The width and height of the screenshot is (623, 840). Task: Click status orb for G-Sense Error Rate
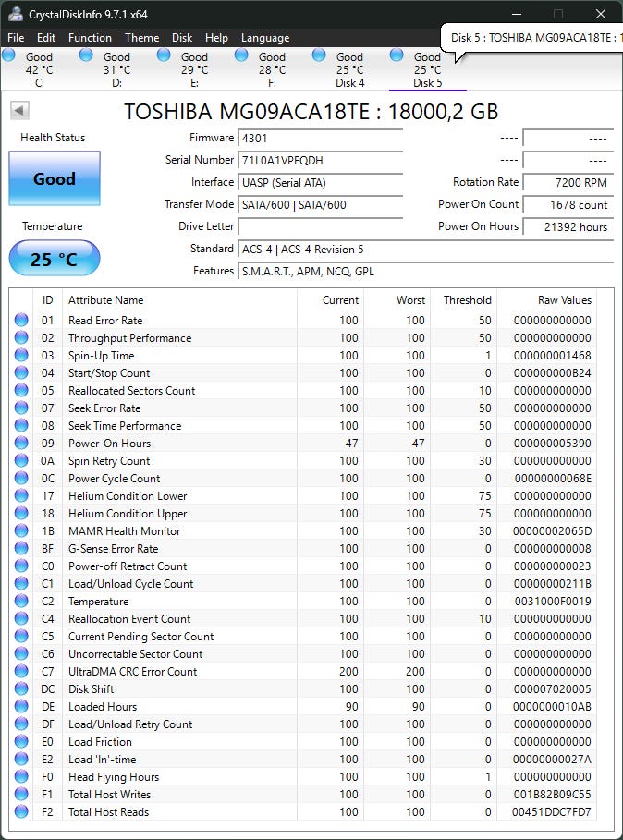[x=21, y=548]
